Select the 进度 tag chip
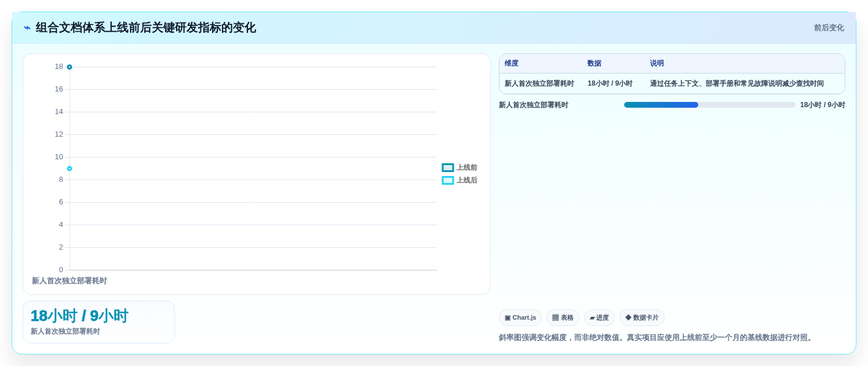Image resolution: width=868 pixels, height=366 pixels. tap(599, 317)
